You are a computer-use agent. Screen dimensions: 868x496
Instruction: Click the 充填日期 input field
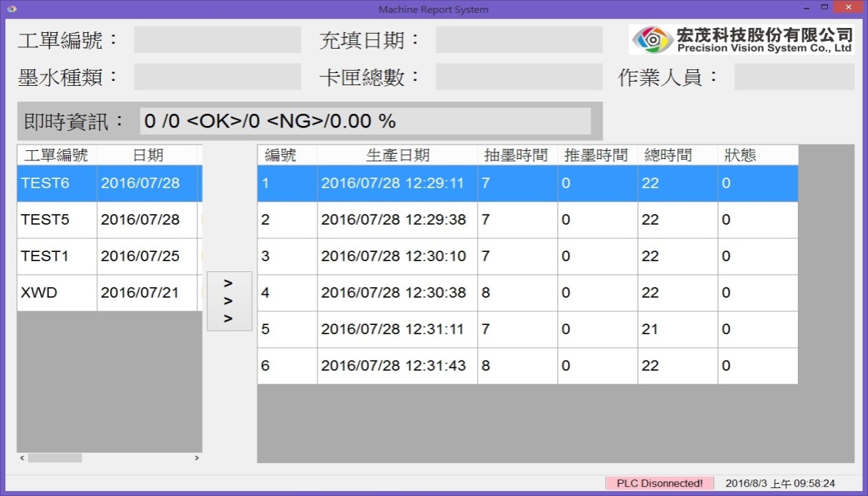(x=519, y=40)
